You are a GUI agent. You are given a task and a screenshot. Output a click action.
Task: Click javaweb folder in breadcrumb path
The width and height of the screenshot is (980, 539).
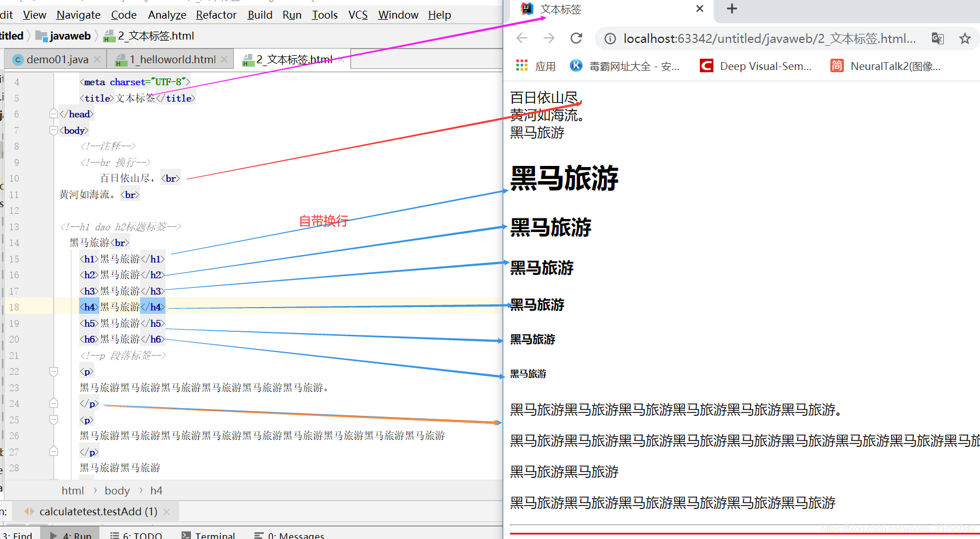[63, 36]
